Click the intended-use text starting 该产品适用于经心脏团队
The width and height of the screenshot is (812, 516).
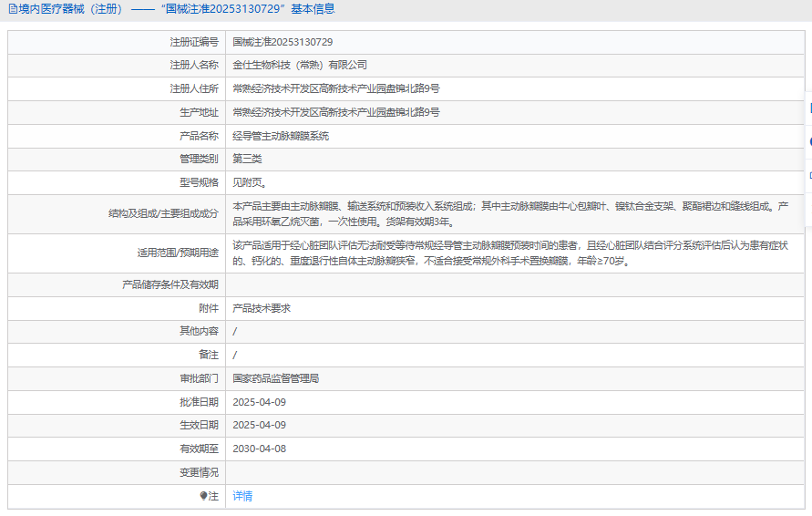click(510, 253)
